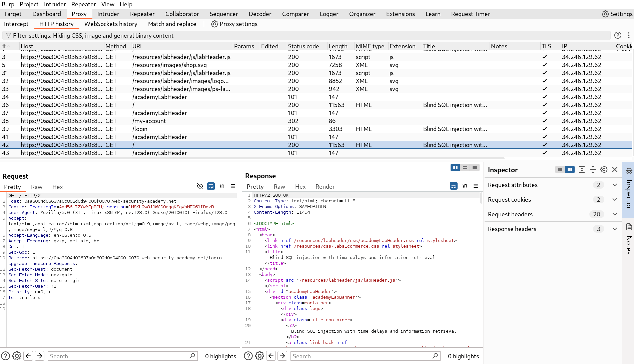
Task: Open WebSockets history sub-tab
Action: [x=111, y=24]
